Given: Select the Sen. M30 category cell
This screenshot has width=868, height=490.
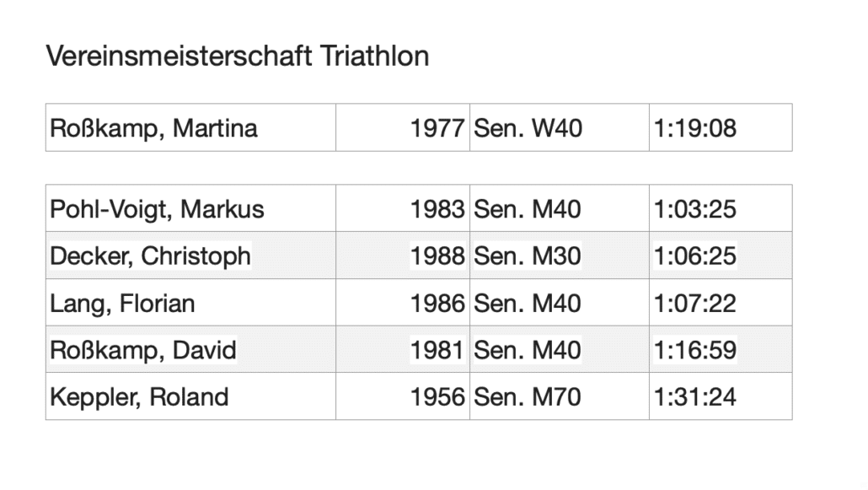Looking at the screenshot, I should click(559, 256).
